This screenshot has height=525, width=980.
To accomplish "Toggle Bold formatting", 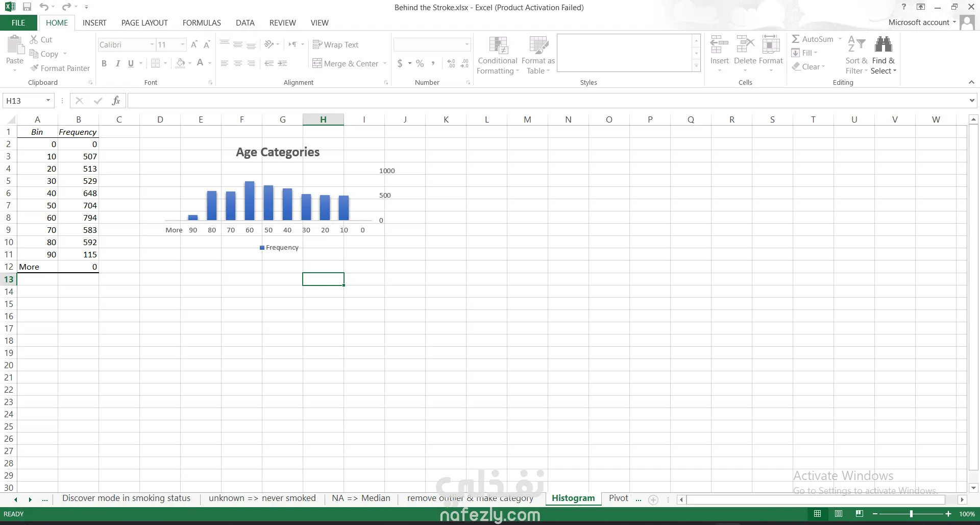I will click(x=104, y=63).
